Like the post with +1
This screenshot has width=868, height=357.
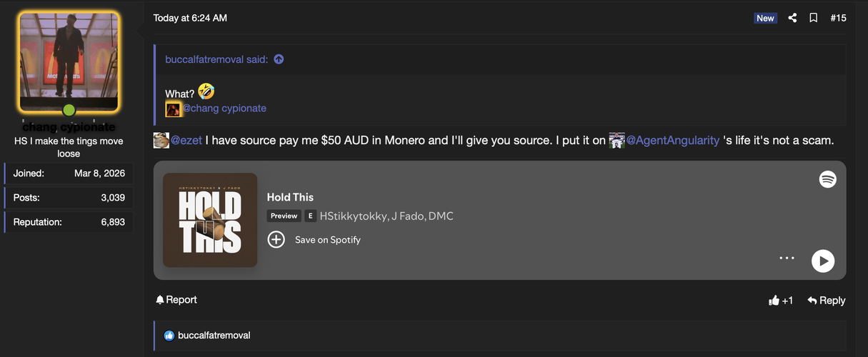coord(781,301)
